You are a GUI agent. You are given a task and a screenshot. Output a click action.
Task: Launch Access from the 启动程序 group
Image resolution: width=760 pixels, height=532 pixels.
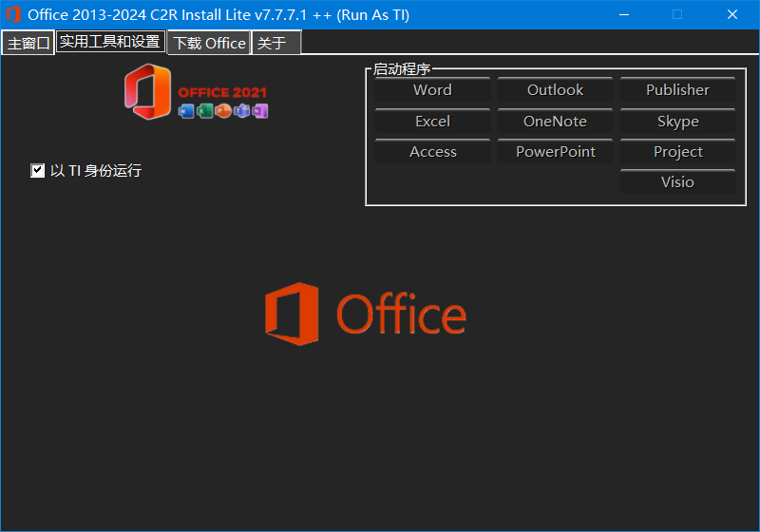(x=432, y=152)
